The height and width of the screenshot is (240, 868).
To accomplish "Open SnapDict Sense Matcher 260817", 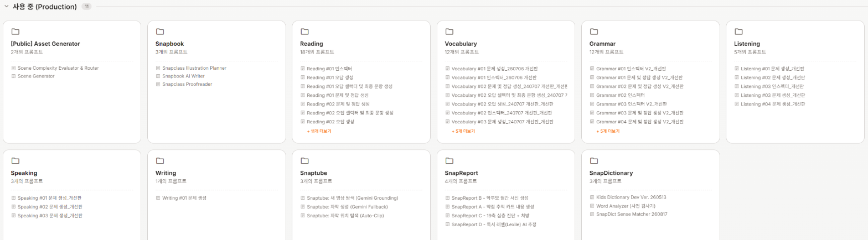I will pyautogui.click(x=632, y=214).
